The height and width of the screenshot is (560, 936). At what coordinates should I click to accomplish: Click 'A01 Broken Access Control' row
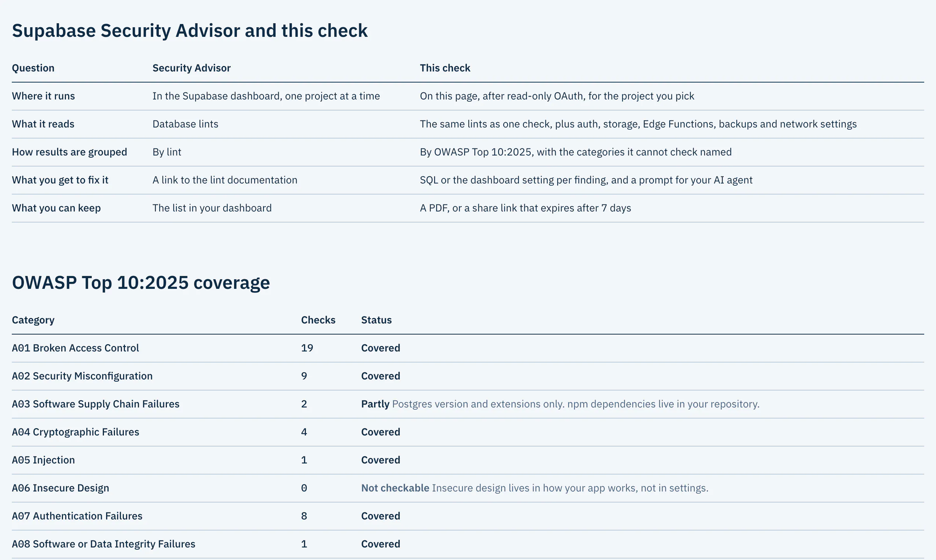[x=468, y=348]
